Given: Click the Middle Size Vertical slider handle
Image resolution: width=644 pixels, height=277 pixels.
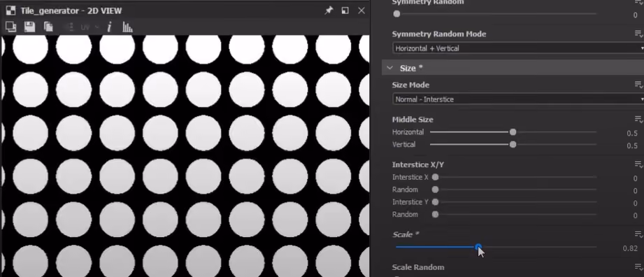Looking at the screenshot, I should pyautogui.click(x=513, y=144).
